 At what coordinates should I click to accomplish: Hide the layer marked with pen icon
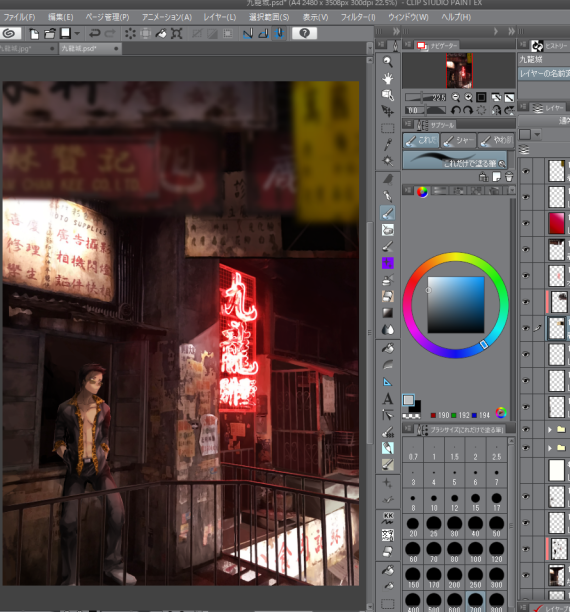(x=526, y=328)
